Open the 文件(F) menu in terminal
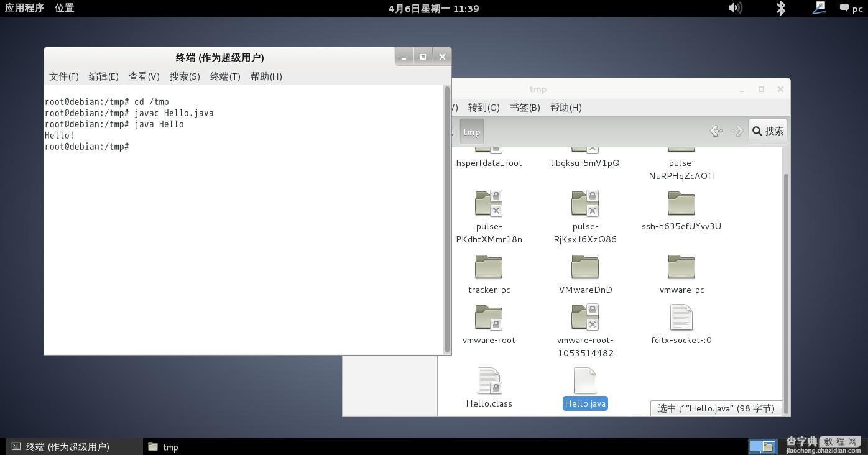 (x=64, y=76)
